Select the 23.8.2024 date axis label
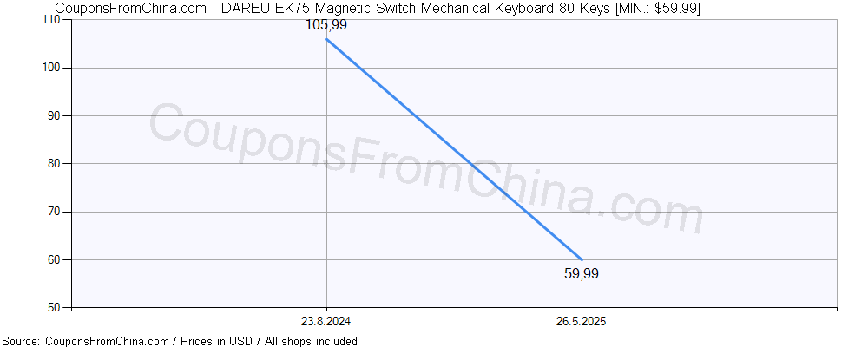Image resolution: width=868 pixels, height=347 pixels. (326, 322)
